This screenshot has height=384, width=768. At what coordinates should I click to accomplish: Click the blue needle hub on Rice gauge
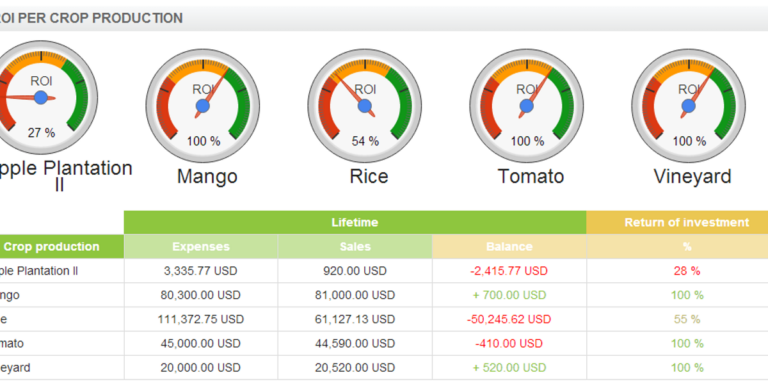click(364, 106)
